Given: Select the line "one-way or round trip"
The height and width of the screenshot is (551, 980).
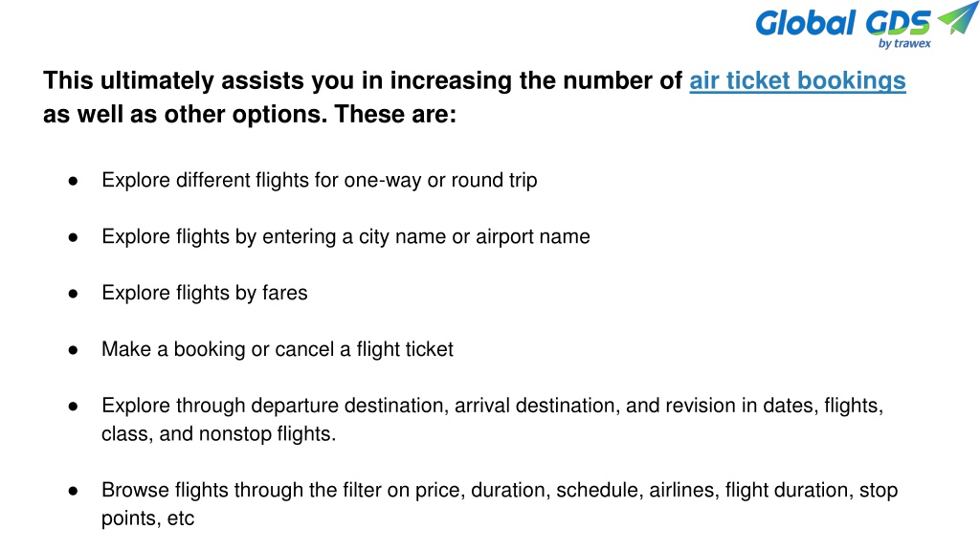Looking at the screenshot, I should (x=320, y=181).
